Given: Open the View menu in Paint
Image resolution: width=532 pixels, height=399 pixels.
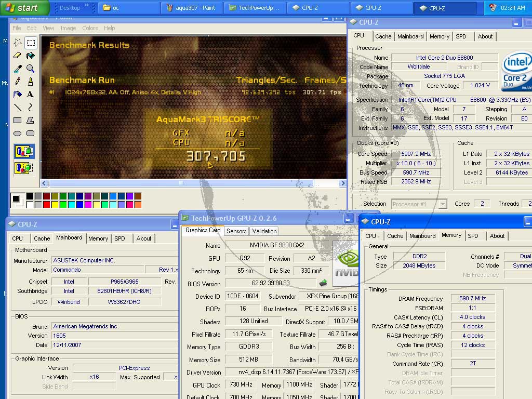Looking at the screenshot, I should coord(48,28).
